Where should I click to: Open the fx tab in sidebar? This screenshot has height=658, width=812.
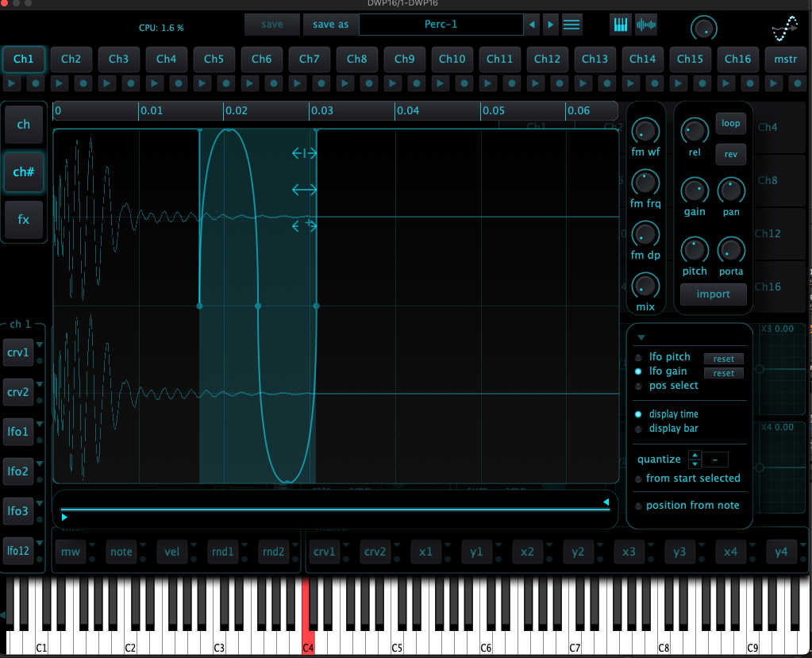point(24,219)
